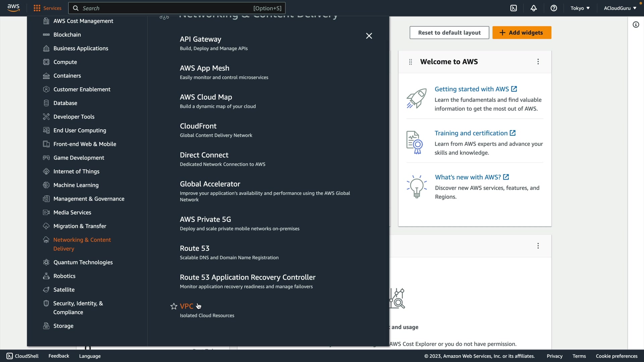The image size is (644, 362).
Task: Click the Services grid icon
Action: (x=37, y=8)
